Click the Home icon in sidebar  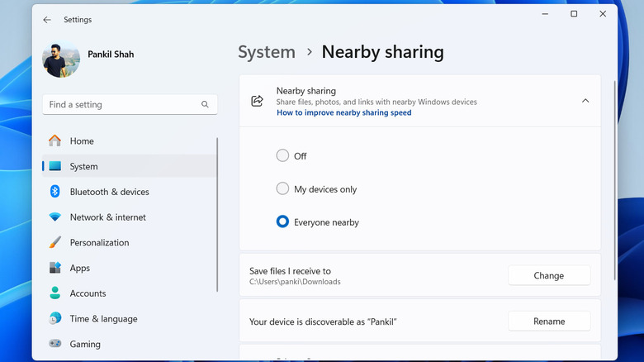(54, 141)
